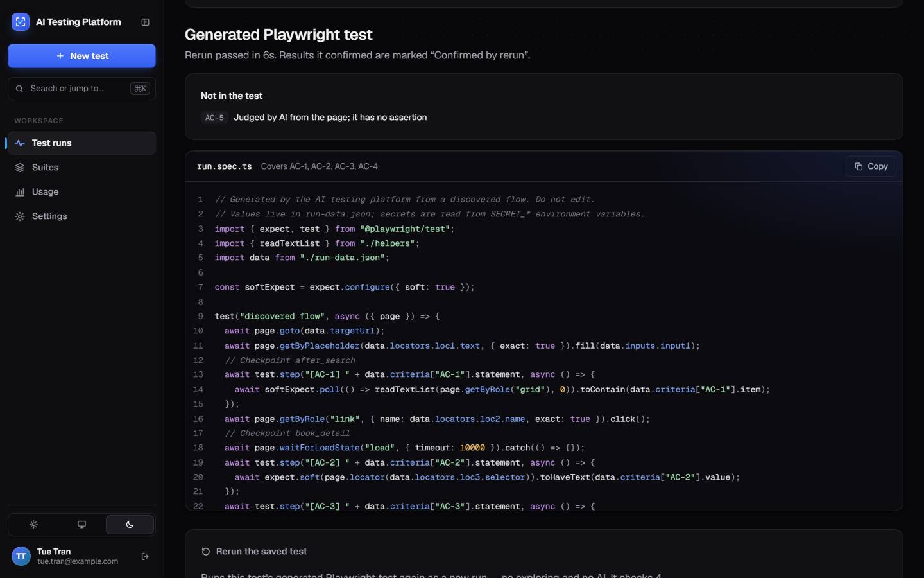Viewport: 924px width, 578px height.
Task: Click the Settings gear icon
Action: click(x=20, y=216)
